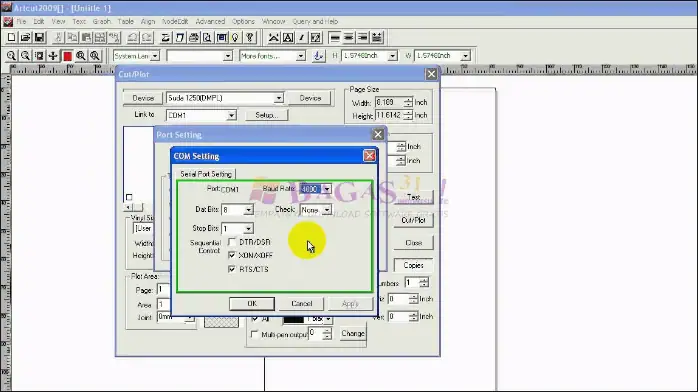Click the last magnifier icon in the zoom toolbar
698x392 pixels.
click(95, 56)
